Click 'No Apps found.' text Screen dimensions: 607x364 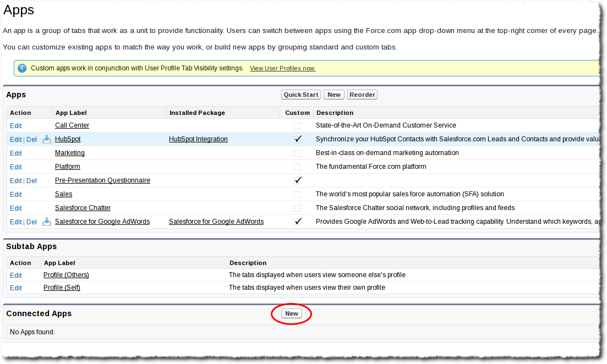tap(32, 332)
